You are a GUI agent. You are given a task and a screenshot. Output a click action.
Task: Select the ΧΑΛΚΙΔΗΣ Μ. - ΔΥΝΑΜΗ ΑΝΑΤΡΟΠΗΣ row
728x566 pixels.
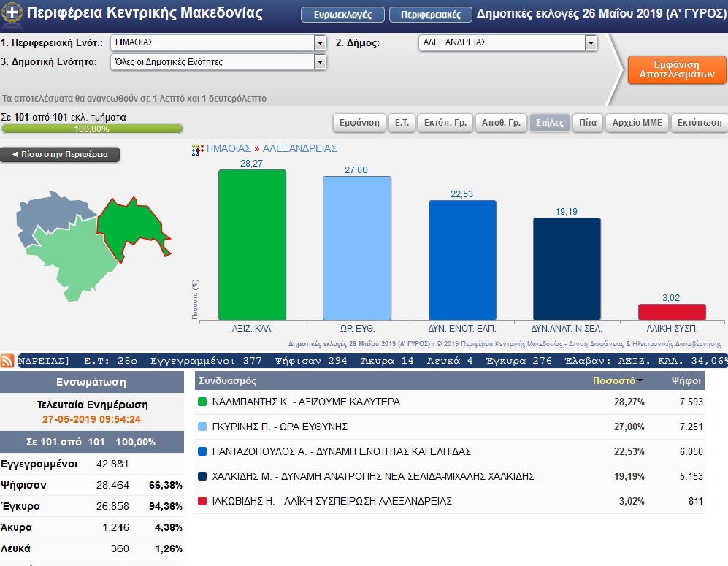(450, 476)
